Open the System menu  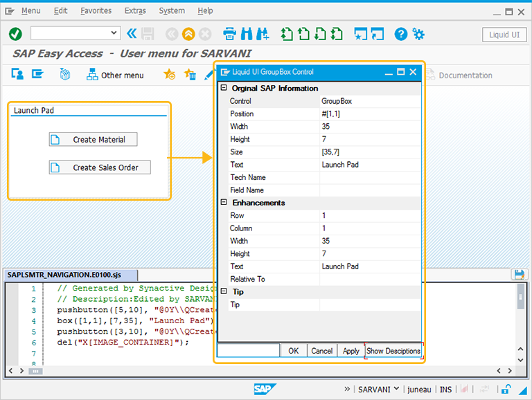172,11
